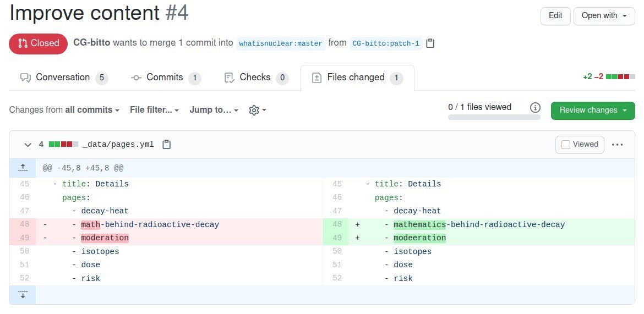Click the red Closed status badge
This screenshot has width=644, height=314.
38,43
